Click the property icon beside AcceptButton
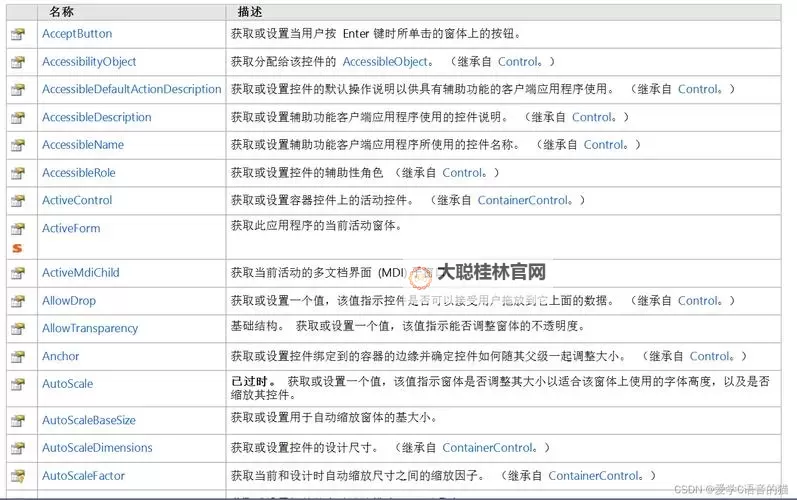797x500 pixels. pos(18,34)
